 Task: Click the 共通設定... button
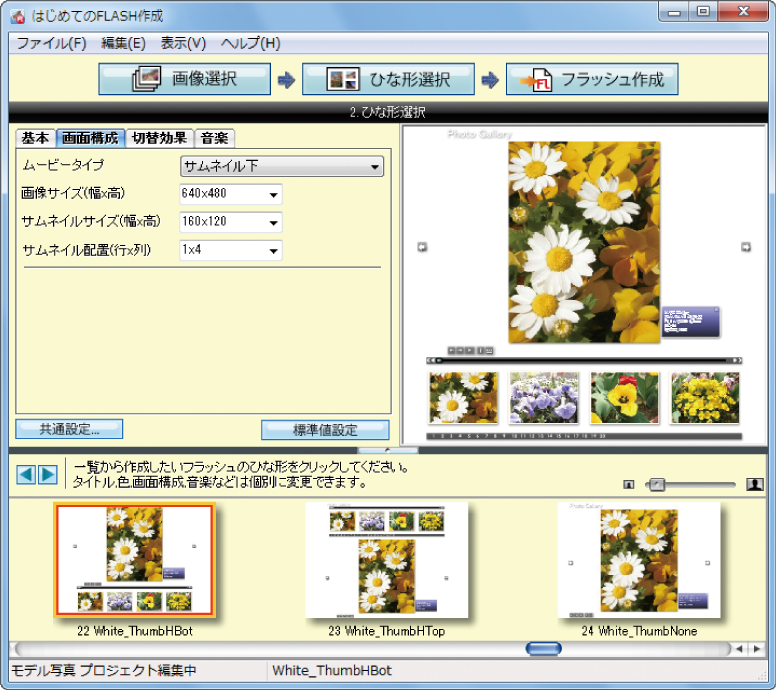[x=69, y=429]
